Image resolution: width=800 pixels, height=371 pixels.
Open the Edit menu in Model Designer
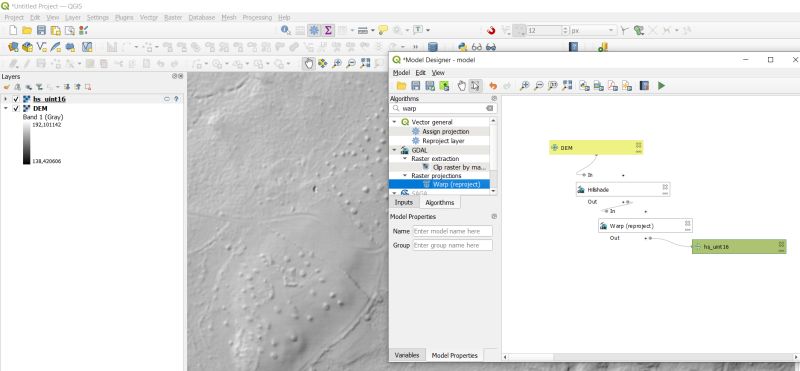click(420, 73)
